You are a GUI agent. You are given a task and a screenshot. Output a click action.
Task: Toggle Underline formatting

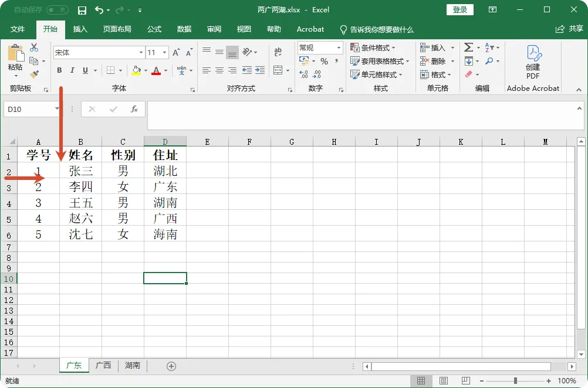click(x=86, y=70)
